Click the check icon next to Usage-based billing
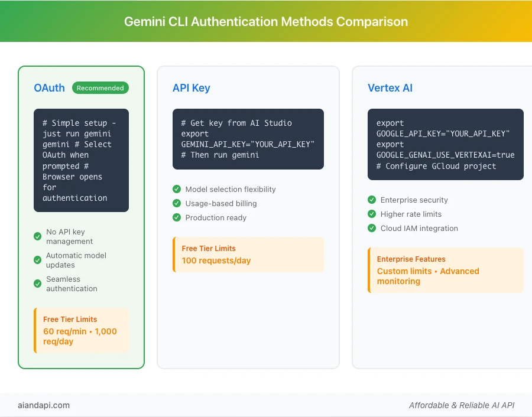532x417 pixels. pos(177,203)
